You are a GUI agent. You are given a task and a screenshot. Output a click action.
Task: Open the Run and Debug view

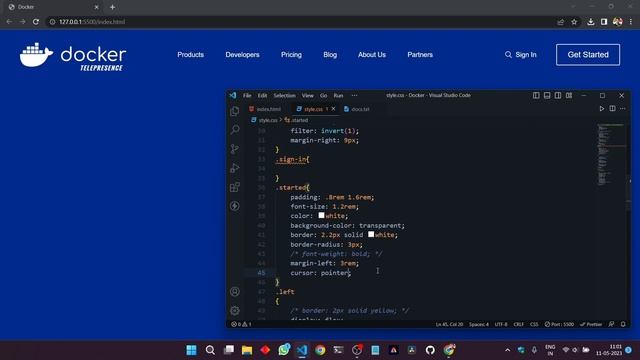[x=235, y=168]
